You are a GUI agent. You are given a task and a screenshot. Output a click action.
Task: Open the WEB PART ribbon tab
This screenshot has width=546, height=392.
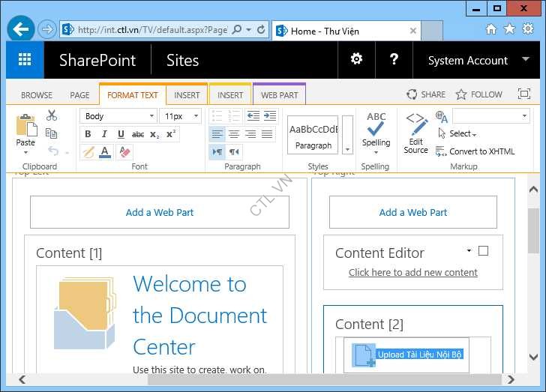(279, 95)
